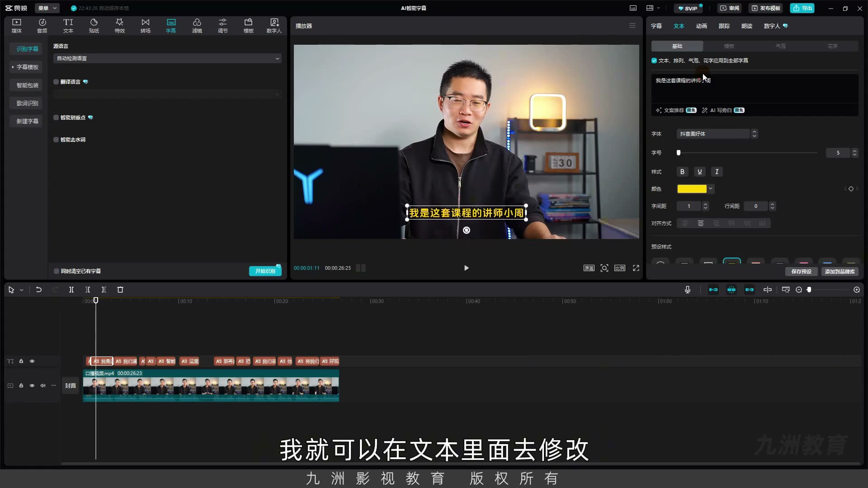Open the 媒体 media panel
This screenshot has height=488, width=868.
point(17,26)
